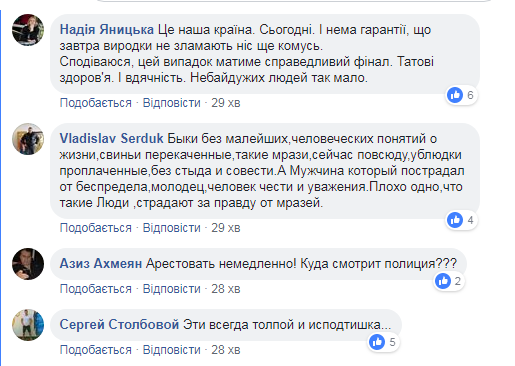Open Vladislav Serduk's profile picture

coord(28,139)
